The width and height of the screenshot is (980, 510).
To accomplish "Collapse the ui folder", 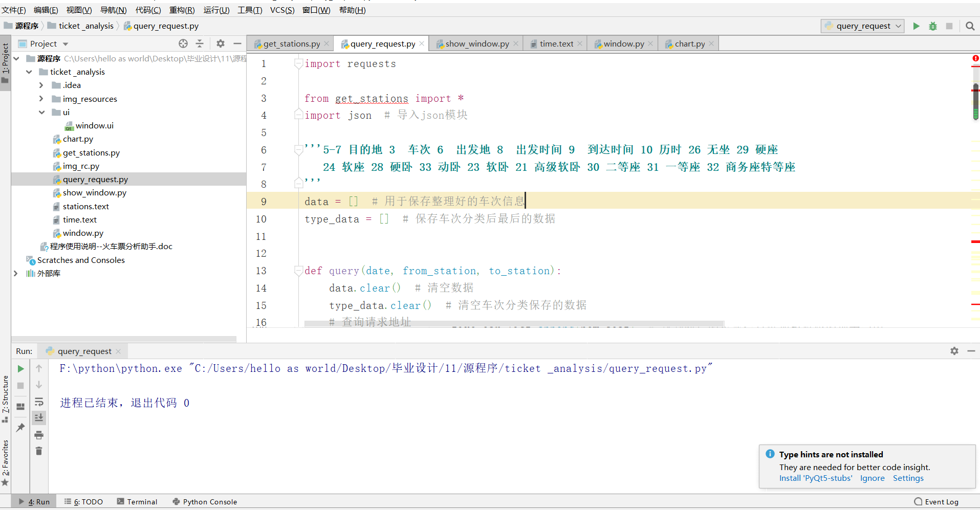I will point(41,112).
